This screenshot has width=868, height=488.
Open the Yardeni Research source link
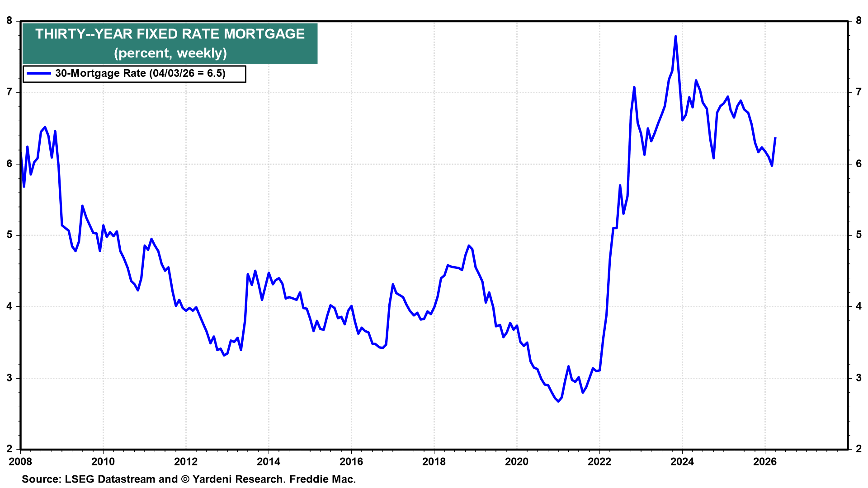tap(238, 479)
